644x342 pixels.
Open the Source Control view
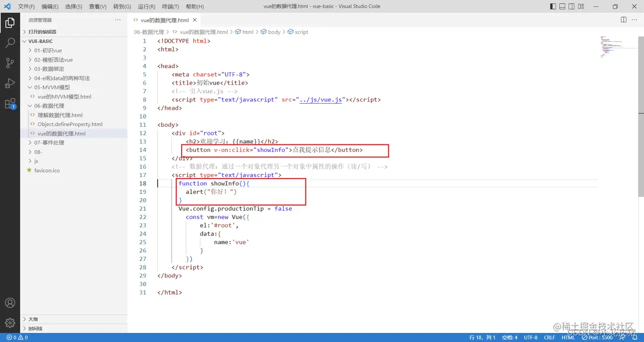point(10,63)
